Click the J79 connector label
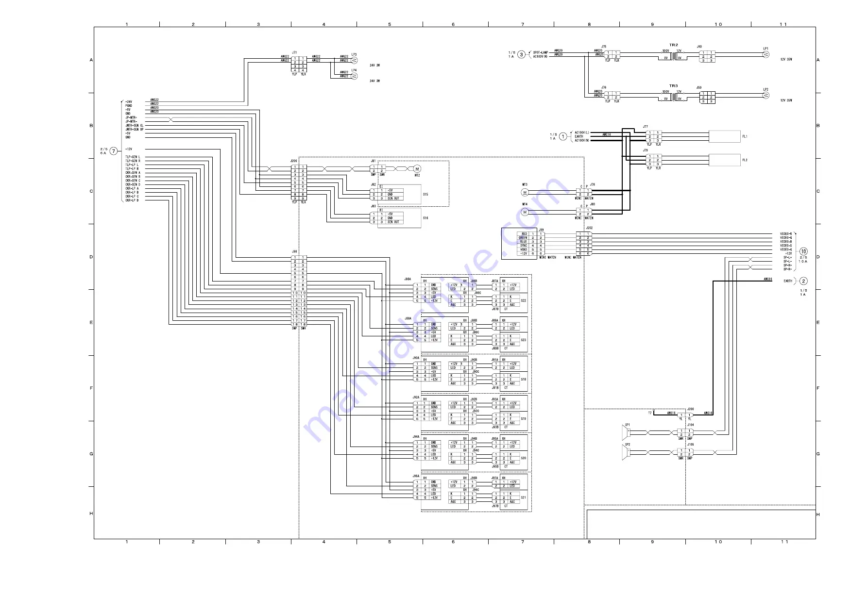 [x=646, y=150]
